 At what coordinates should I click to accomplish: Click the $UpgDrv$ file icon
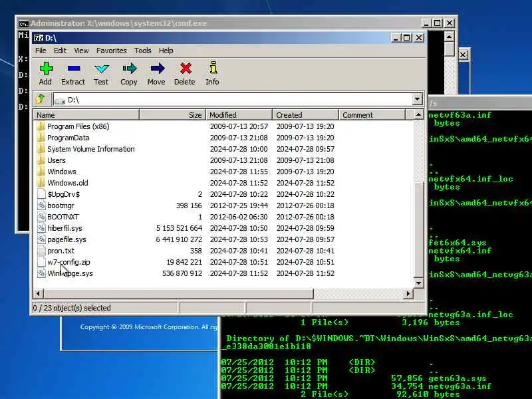coord(41,194)
